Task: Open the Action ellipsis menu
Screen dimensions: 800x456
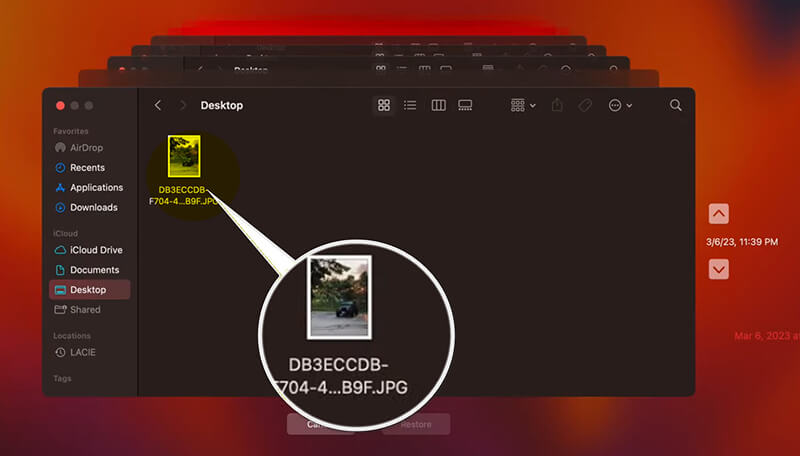Action: coord(620,105)
